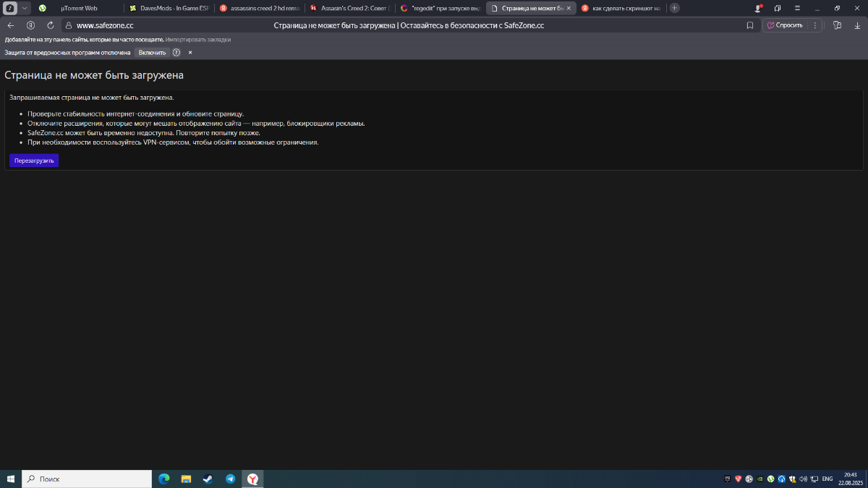Click the volume speaker tray icon

coord(803,479)
